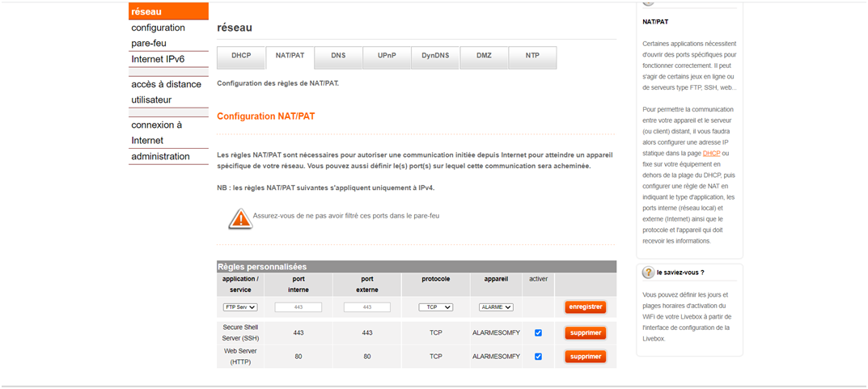This screenshot has height=389, width=868.
Task: Open the application/service dropdown
Action: coord(240,307)
